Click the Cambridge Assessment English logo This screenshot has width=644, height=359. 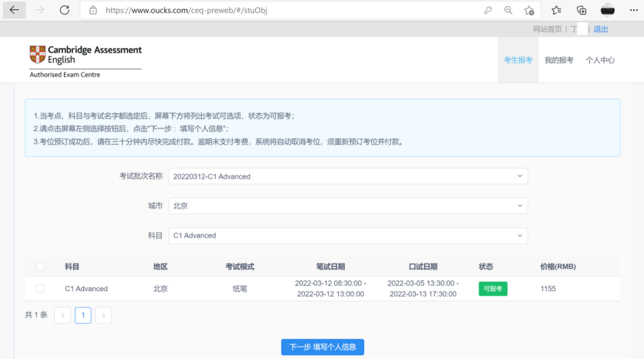pos(85,61)
